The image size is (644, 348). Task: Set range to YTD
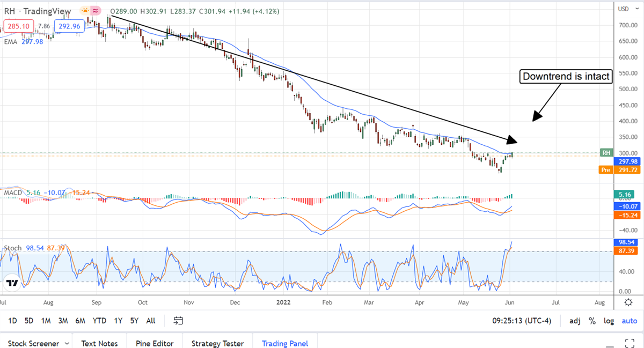pos(99,321)
